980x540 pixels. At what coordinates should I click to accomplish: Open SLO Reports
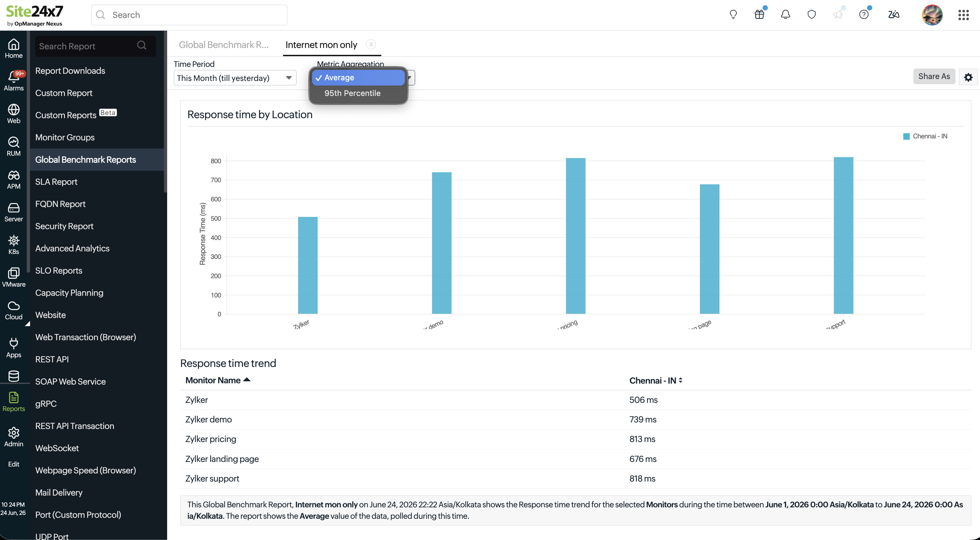(x=58, y=271)
